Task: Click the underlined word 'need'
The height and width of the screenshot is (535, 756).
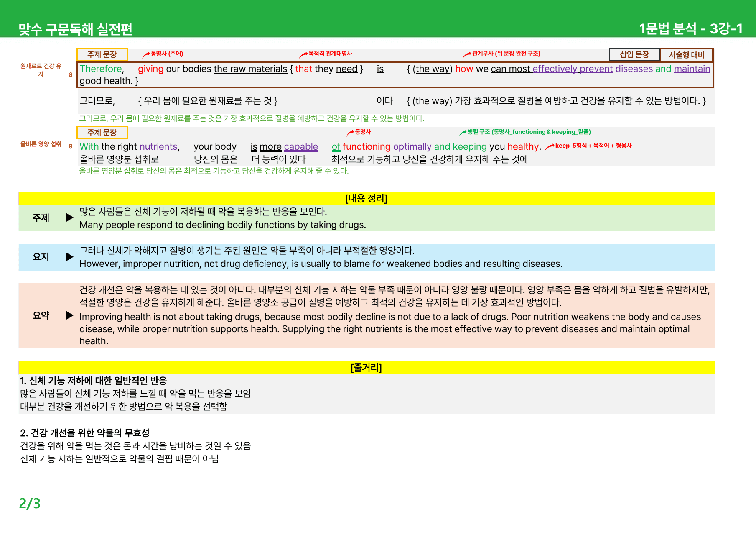Action: point(346,69)
